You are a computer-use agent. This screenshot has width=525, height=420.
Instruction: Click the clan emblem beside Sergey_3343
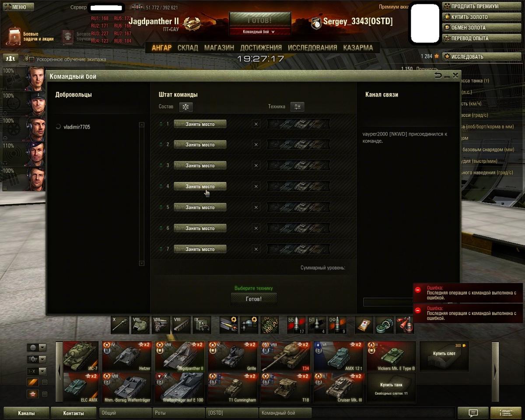tap(316, 23)
